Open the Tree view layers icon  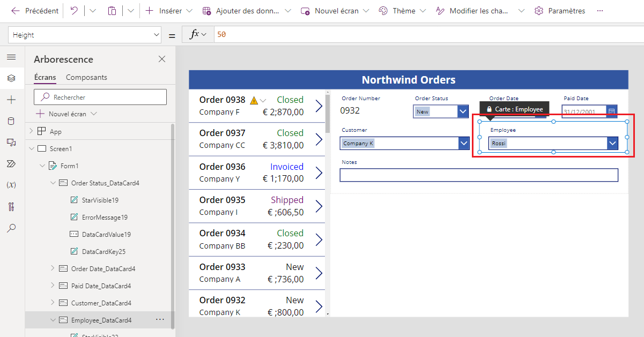click(11, 78)
